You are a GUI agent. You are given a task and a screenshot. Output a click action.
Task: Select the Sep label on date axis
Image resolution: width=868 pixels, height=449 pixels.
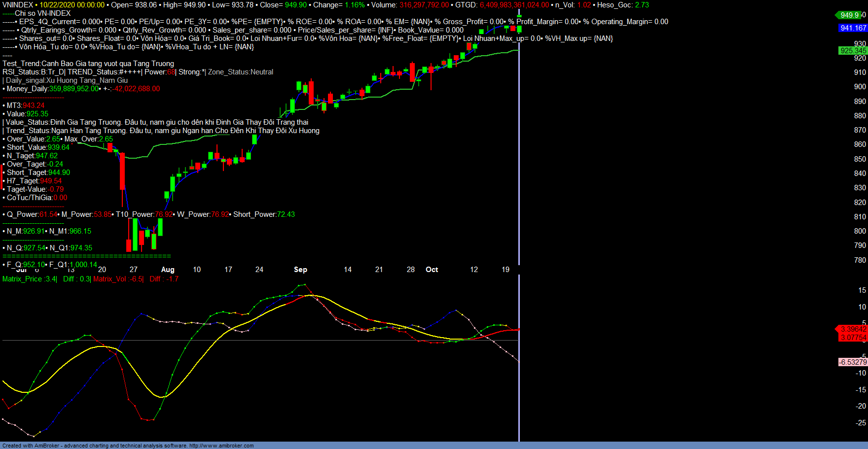tap(300, 270)
